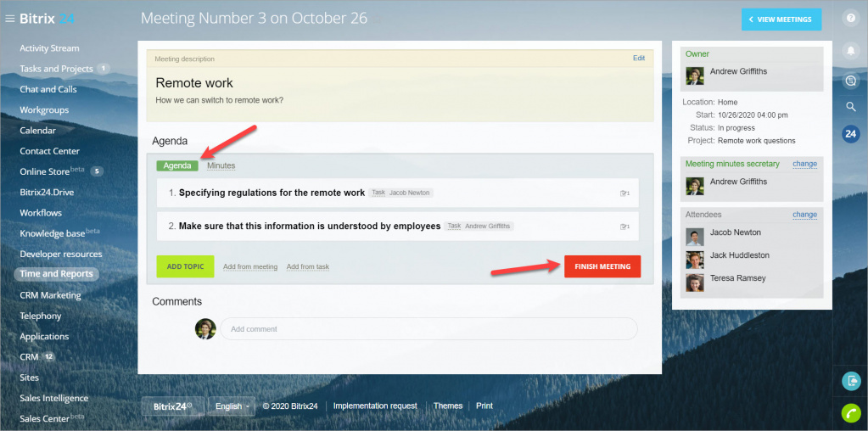This screenshot has height=431, width=868.
Task: Open Activity Stream in sidebar
Action: 49,48
